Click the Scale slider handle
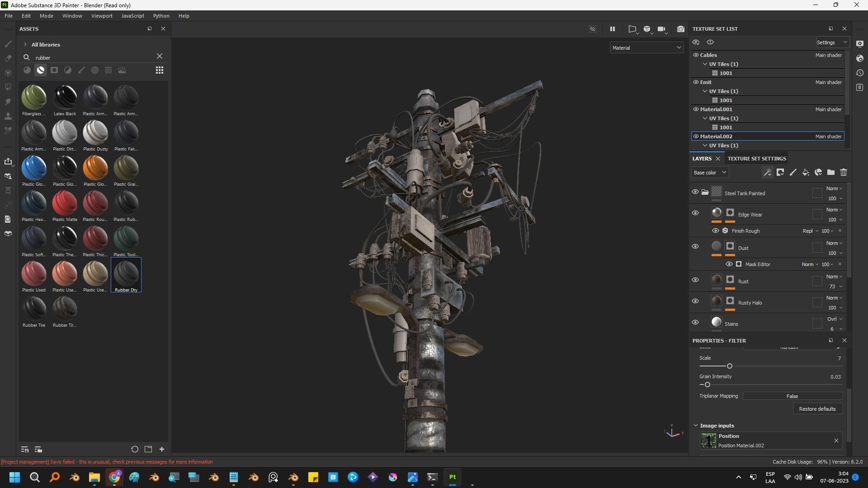This screenshot has height=488, width=868. coord(729,366)
